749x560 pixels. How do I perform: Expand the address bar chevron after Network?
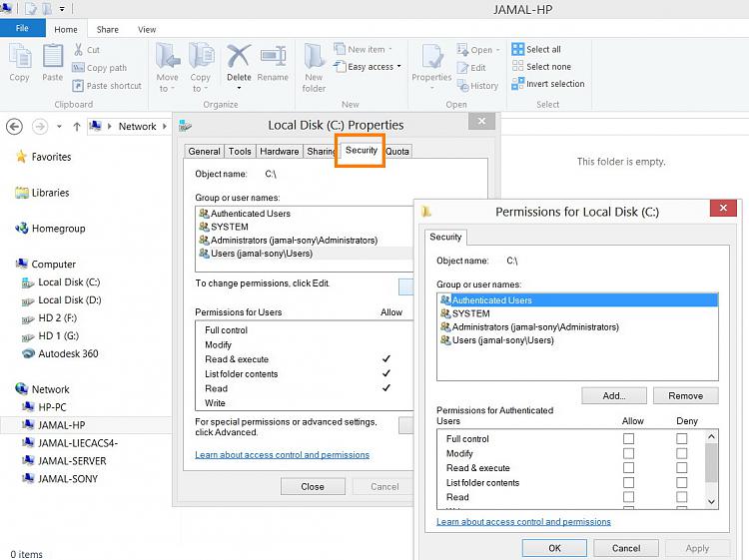(x=165, y=127)
